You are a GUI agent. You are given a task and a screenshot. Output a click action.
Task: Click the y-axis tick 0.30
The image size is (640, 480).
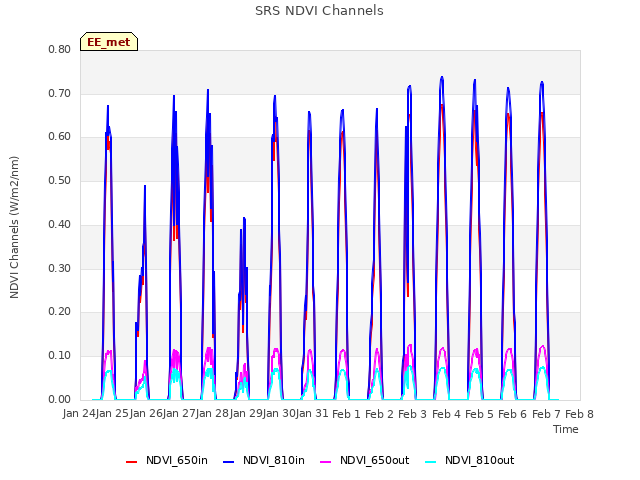tap(60, 269)
